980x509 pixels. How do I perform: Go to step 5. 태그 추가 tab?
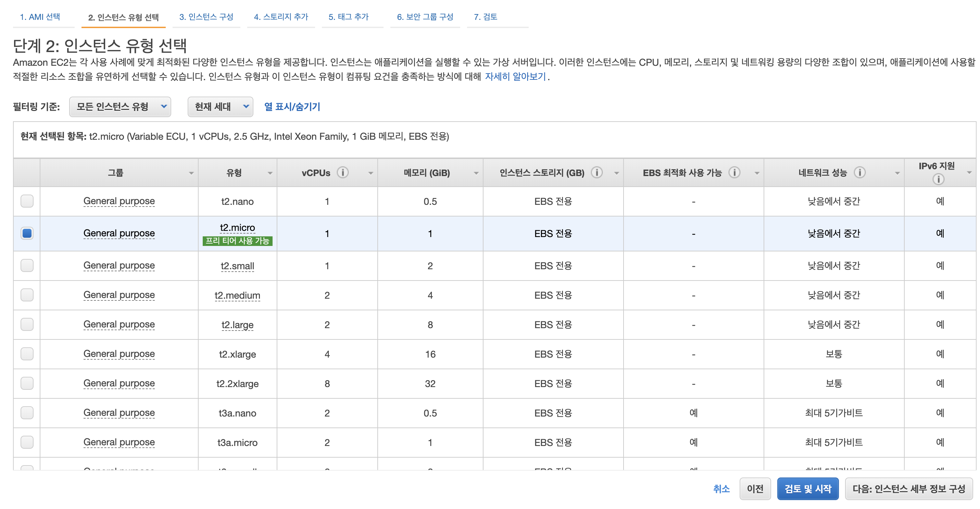click(349, 17)
